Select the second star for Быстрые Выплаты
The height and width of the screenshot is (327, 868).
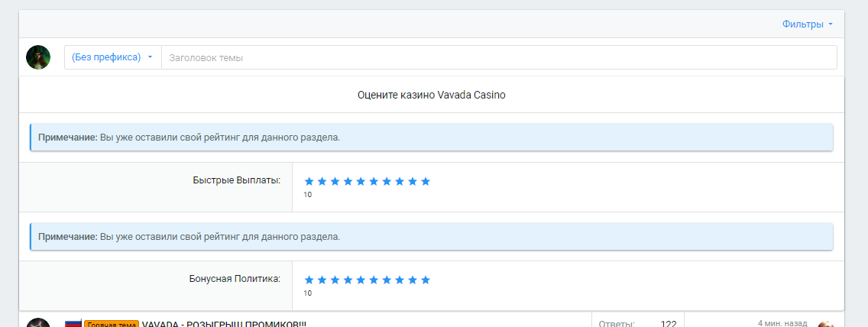tap(322, 182)
